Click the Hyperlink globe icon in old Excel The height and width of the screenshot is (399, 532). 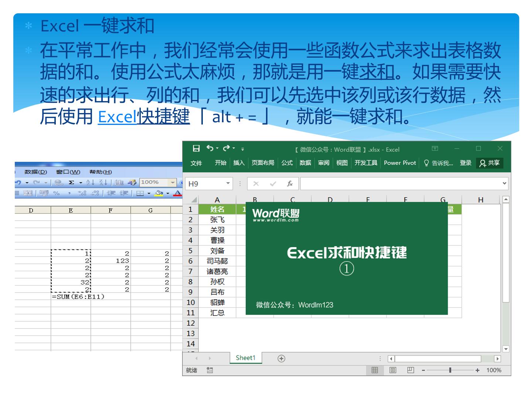click(58, 183)
